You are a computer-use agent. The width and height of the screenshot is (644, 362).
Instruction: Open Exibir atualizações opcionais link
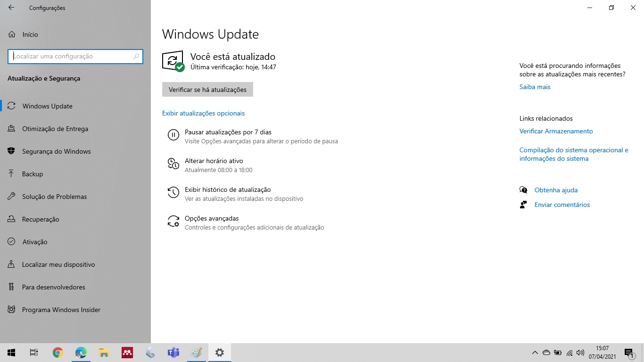click(x=203, y=113)
